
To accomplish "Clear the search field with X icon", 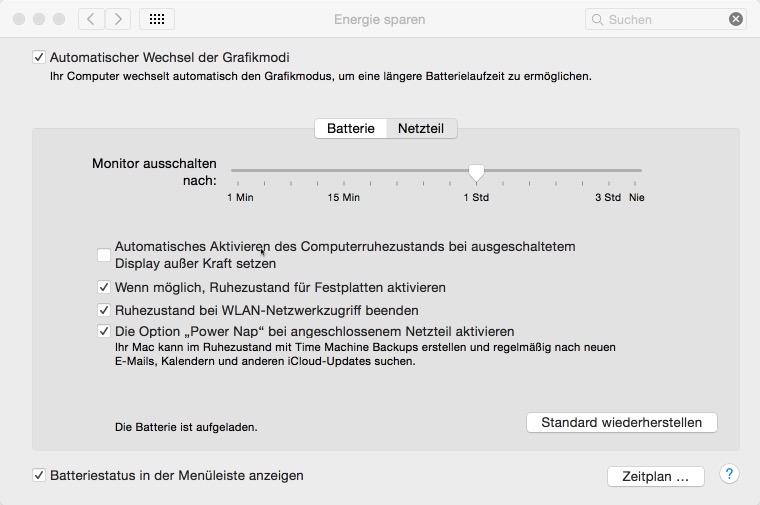I will pyautogui.click(x=736, y=19).
